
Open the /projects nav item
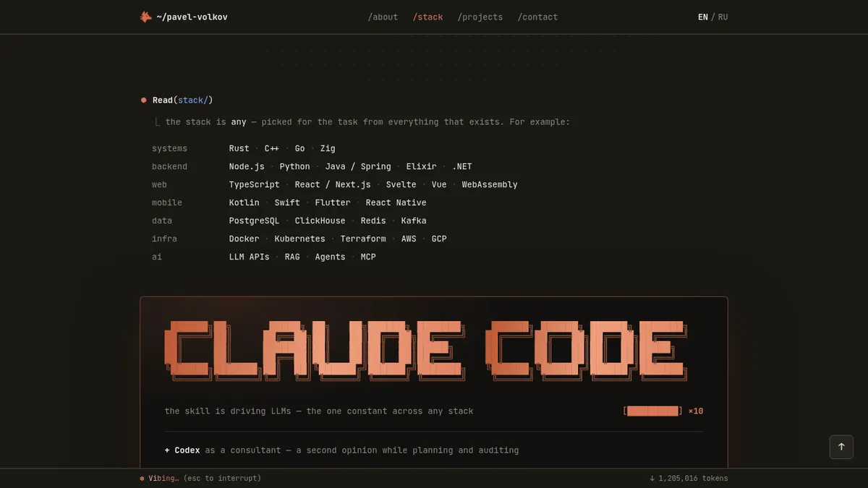click(480, 17)
